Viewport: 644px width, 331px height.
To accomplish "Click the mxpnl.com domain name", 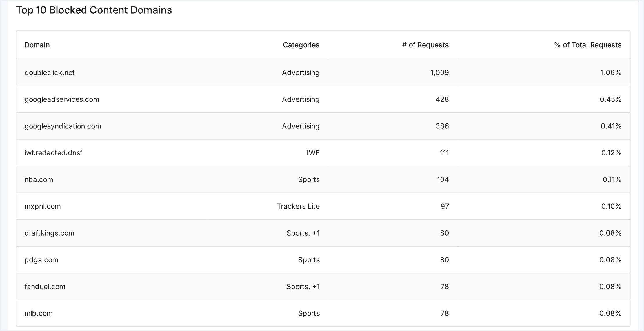I will [x=43, y=206].
